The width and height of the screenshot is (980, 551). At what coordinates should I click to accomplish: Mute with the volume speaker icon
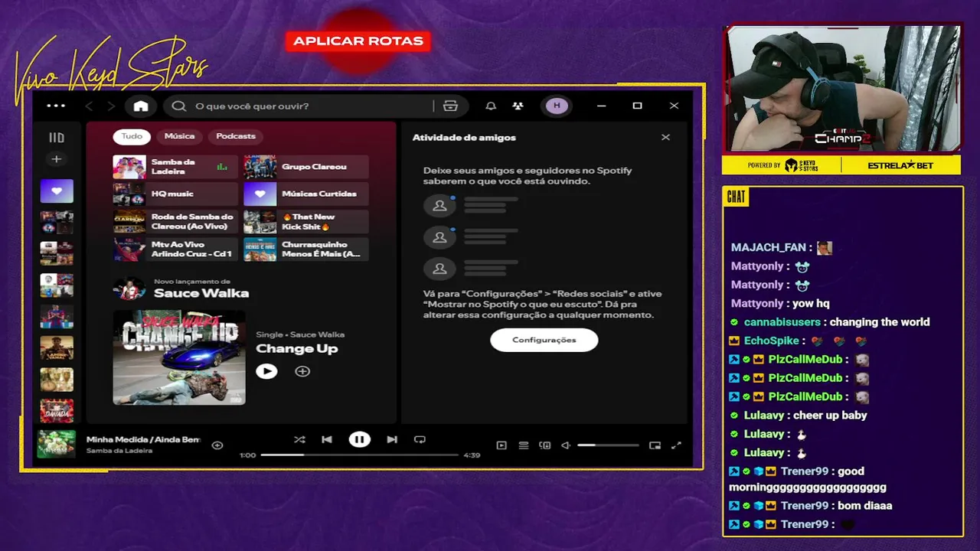(x=566, y=445)
